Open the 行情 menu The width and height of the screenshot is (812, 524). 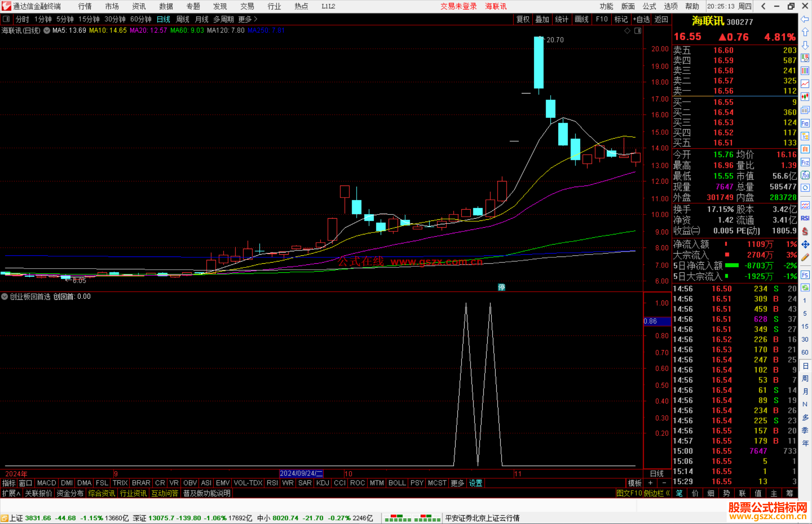pos(85,6)
